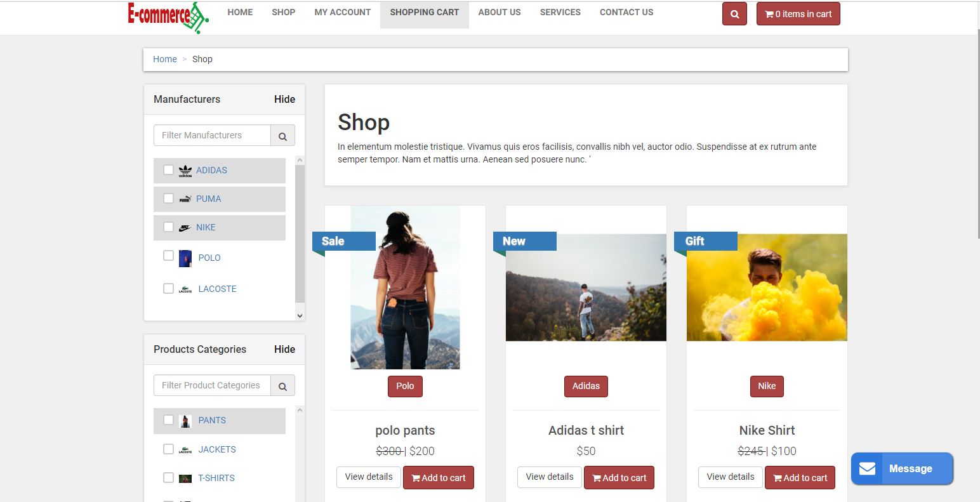Add Nike Shirt to cart
980x502 pixels.
(x=800, y=478)
